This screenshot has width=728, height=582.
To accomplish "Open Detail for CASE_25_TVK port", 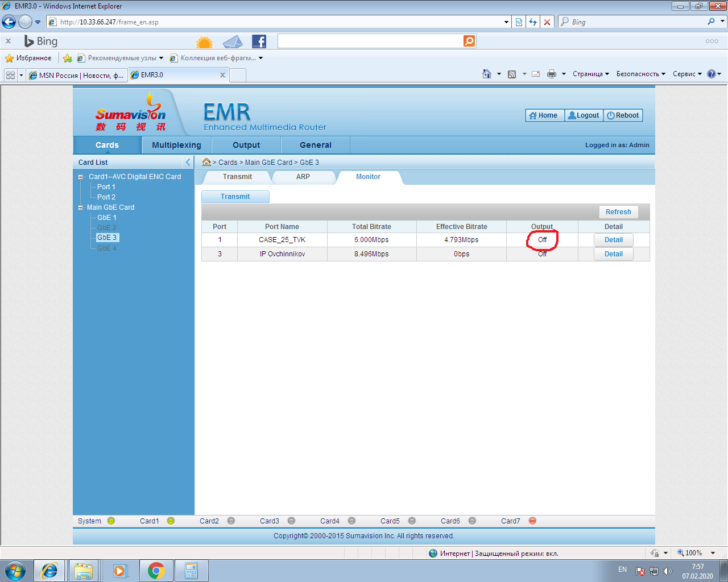I will pos(614,240).
